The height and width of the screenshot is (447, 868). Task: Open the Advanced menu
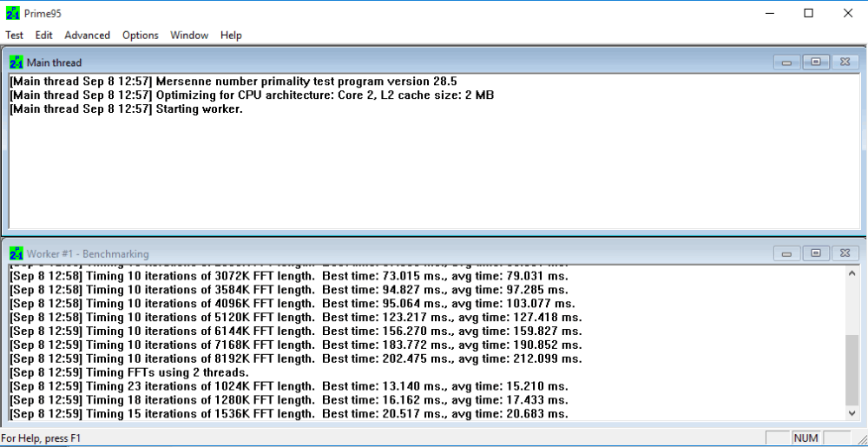pyautogui.click(x=87, y=35)
